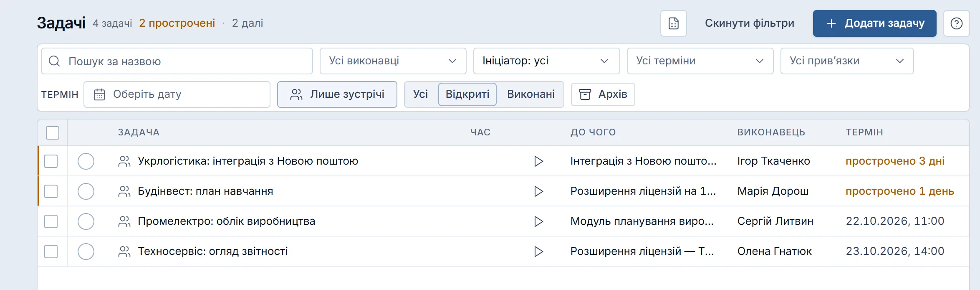Screen dimensions: 980x290
Task: Click assignee Сергій Литвин
Action: pos(775,221)
